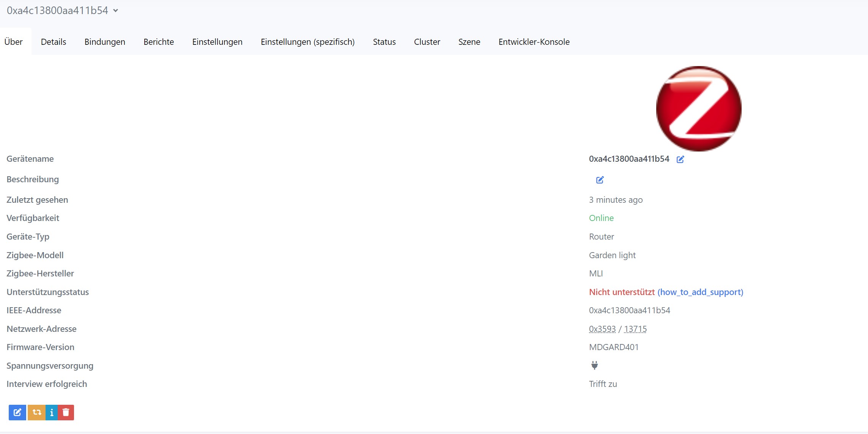The width and height of the screenshot is (868, 434).
Task: Click the firmware version MDGARD401
Action: 614,347
